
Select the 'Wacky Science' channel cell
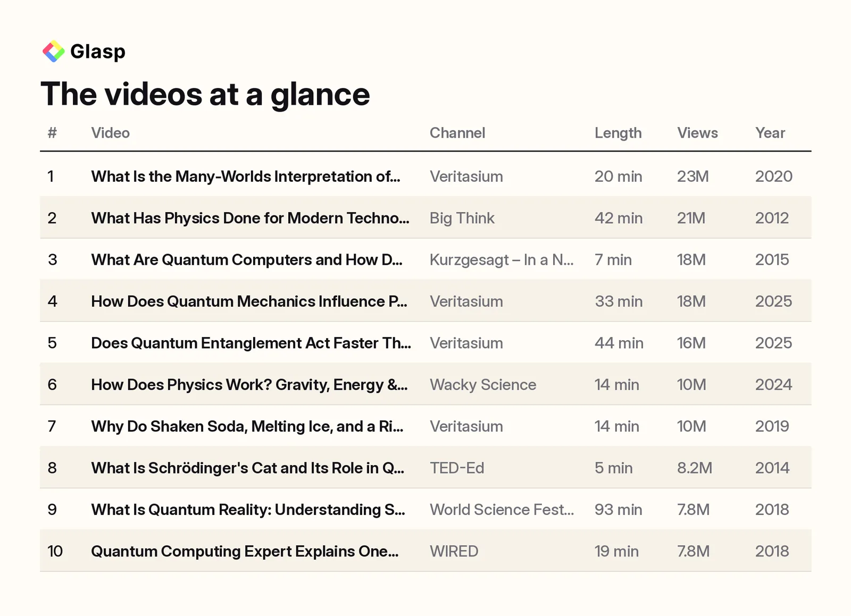[483, 385]
